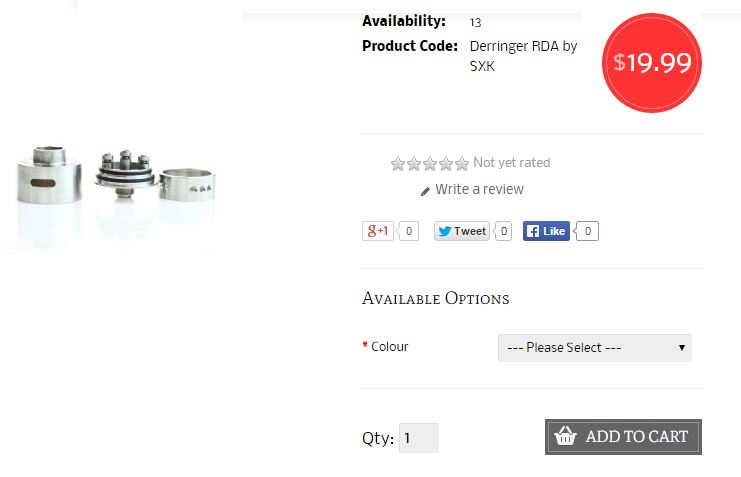
Task: Click the Twitter bird Tweet button
Action: click(462, 231)
